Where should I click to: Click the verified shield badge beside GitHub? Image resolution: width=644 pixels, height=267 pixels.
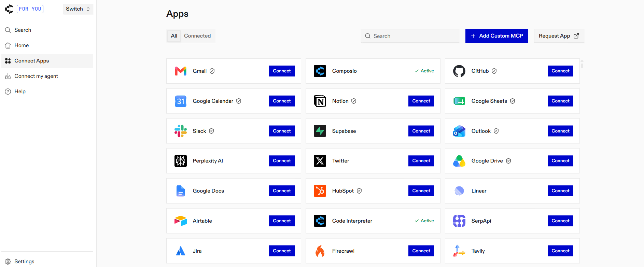click(494, 71)
